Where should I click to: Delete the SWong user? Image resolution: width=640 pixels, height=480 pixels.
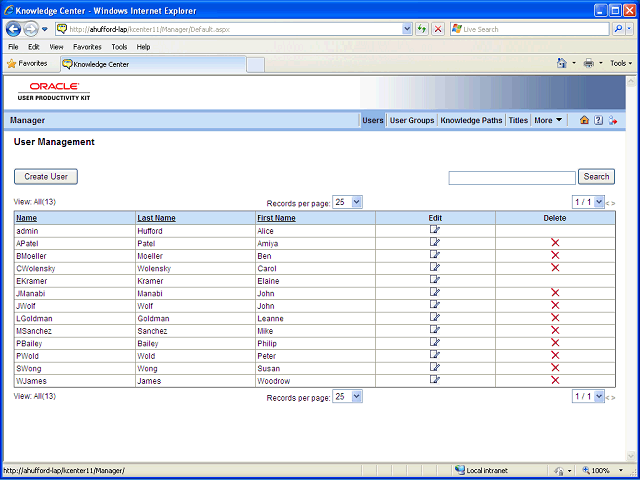[555, 368]
